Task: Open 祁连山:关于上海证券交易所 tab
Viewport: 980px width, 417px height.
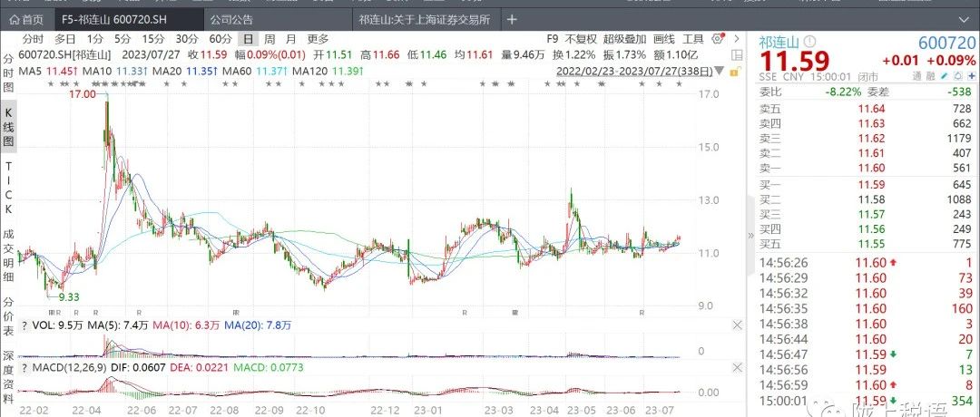Action: pos(425,20)
